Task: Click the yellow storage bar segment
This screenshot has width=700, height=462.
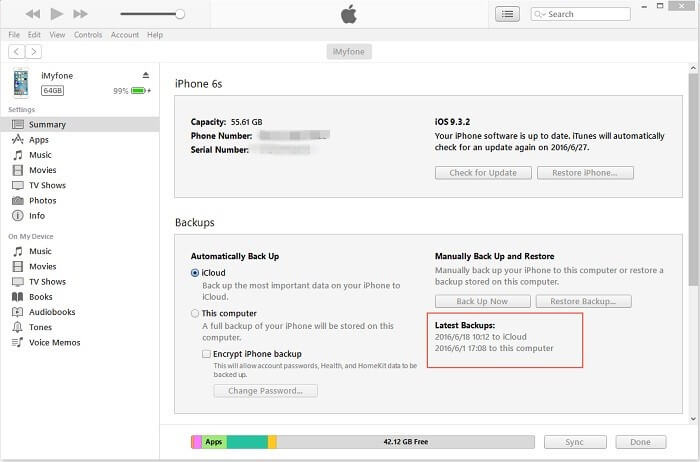Action: click(x=272, y=442)
